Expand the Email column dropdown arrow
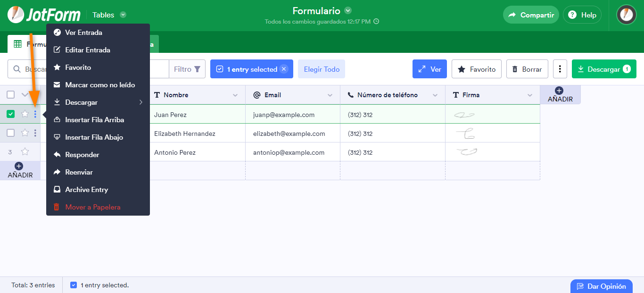The height and width of the screenshot is (293, 644). (x=330, y=95)
